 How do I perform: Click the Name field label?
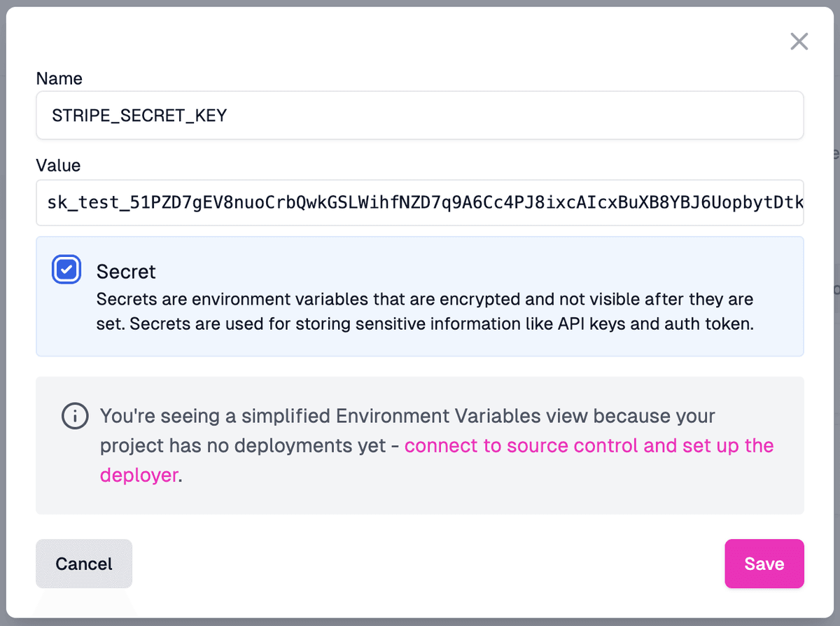pyautogui.click(x=59, y=78)
